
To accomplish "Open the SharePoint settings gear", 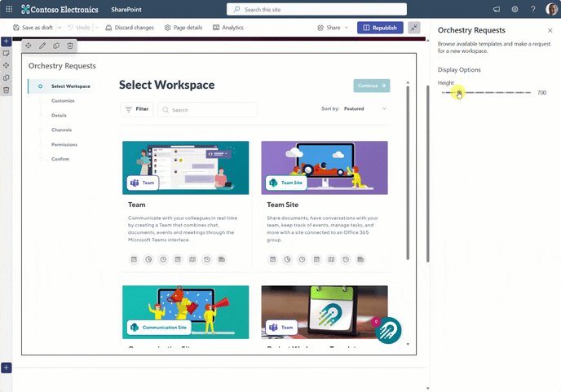I will [515, 9].
